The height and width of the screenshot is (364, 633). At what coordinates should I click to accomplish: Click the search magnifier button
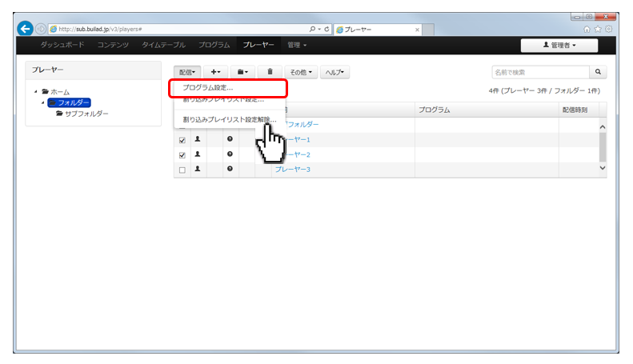(x=598, y=72)
